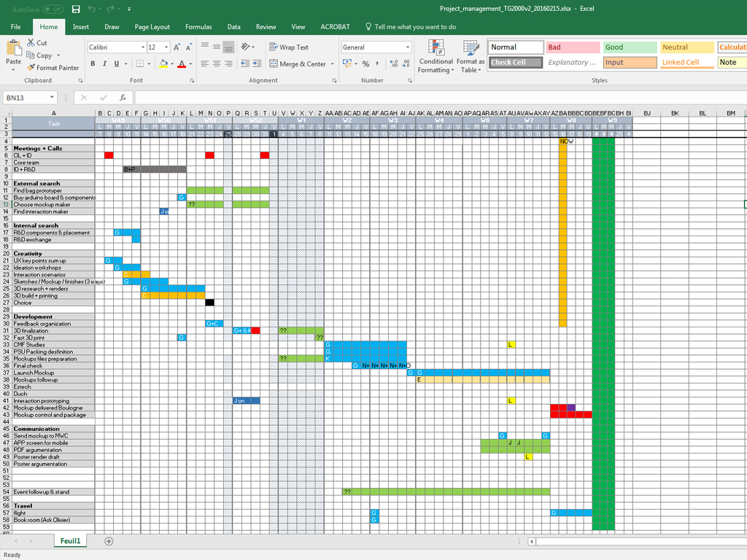Screen dimensions: 747x560
Task: Click the Italic button
Action: [x=105, y=64]
